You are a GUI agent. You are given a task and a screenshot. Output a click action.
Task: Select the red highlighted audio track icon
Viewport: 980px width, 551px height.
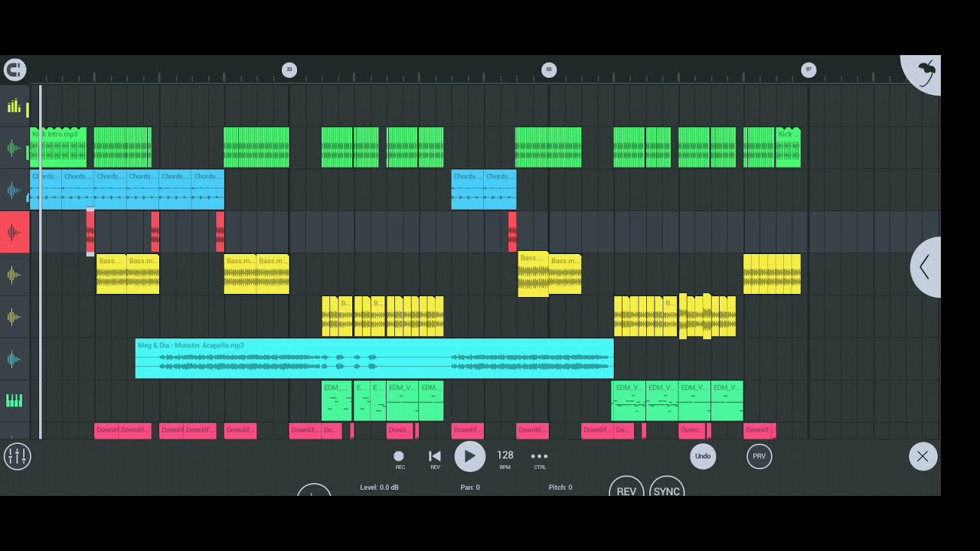14,232
